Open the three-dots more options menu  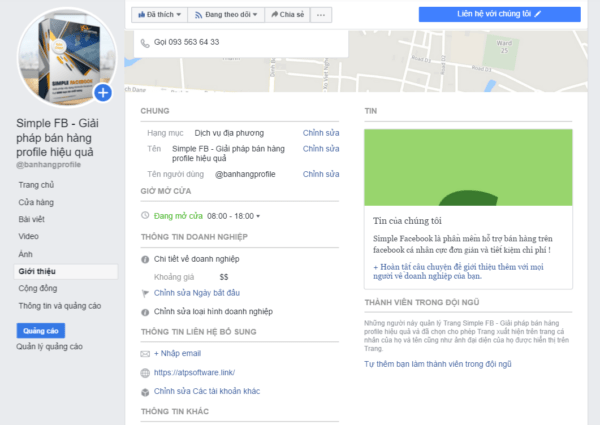(321, 15)
